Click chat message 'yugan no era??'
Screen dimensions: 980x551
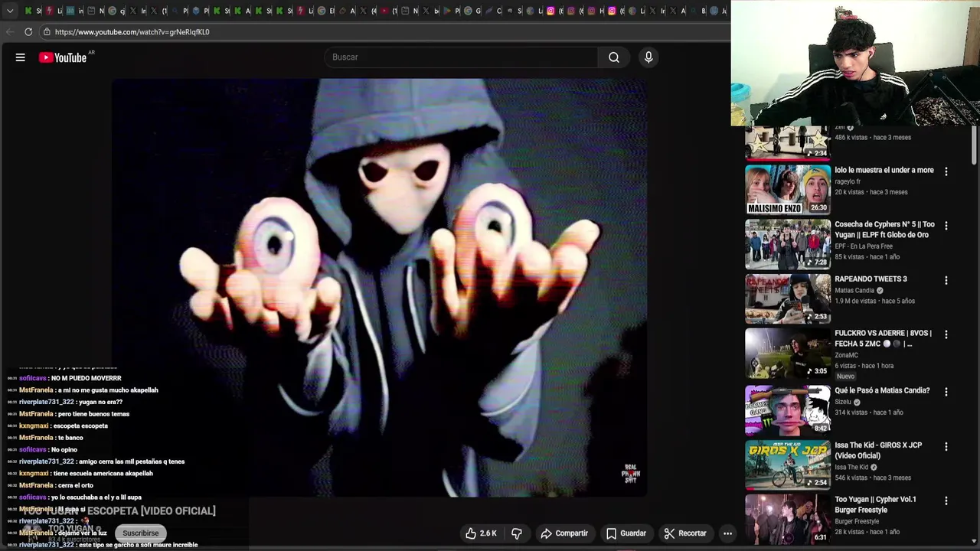coord(101,402)
